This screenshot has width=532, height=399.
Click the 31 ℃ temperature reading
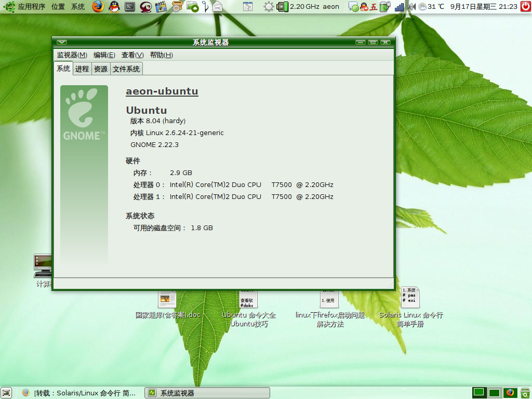(x=436, y=6)
